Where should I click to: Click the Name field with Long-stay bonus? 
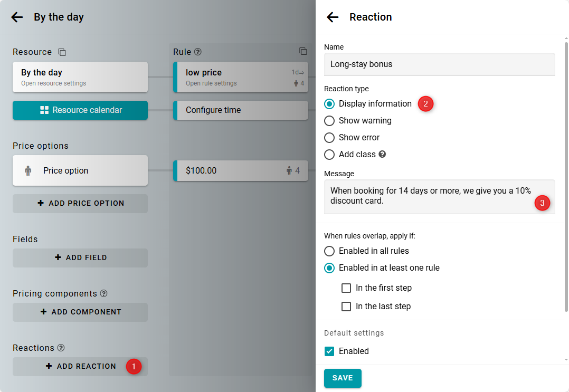click(x=439, y=64)
